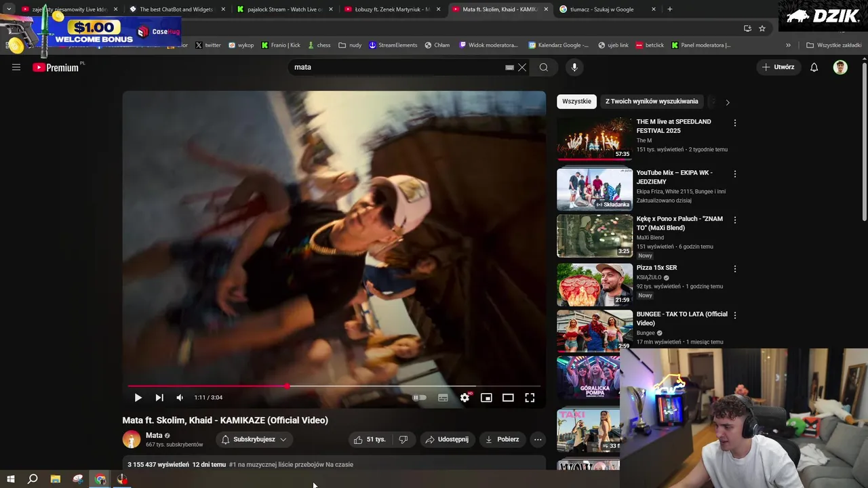The width and height of the screenshot is (868, 488).
Task: Open the Wszystkie zakładki folder
Action: pyautogui.click(x=833, y=45)
